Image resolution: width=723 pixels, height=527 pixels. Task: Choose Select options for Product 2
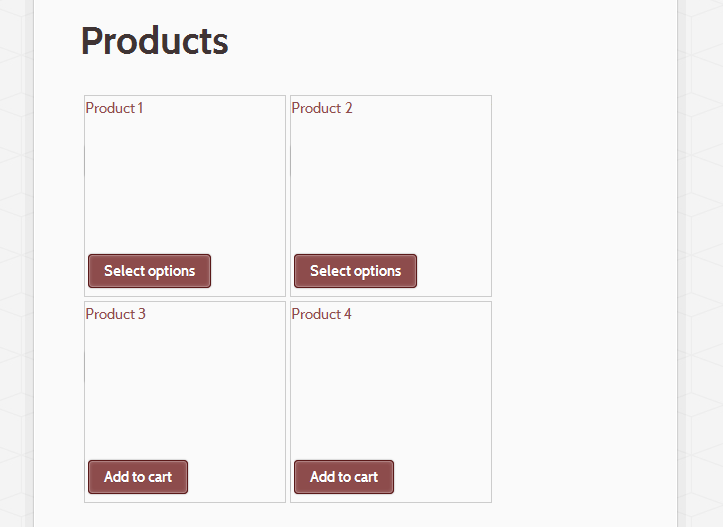(355, 271)
